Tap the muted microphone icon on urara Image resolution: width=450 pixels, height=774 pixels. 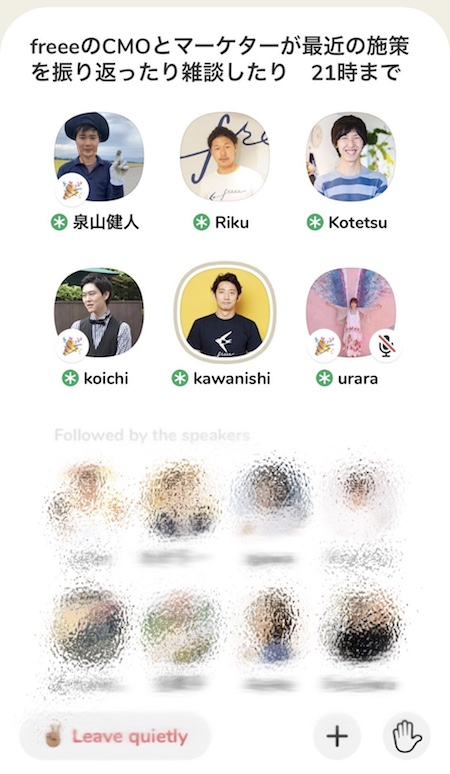[x=385, y=346]
